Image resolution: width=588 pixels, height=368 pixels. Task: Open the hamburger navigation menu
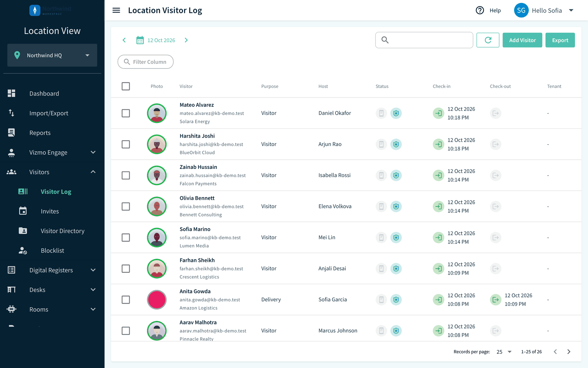click(116, 10)
